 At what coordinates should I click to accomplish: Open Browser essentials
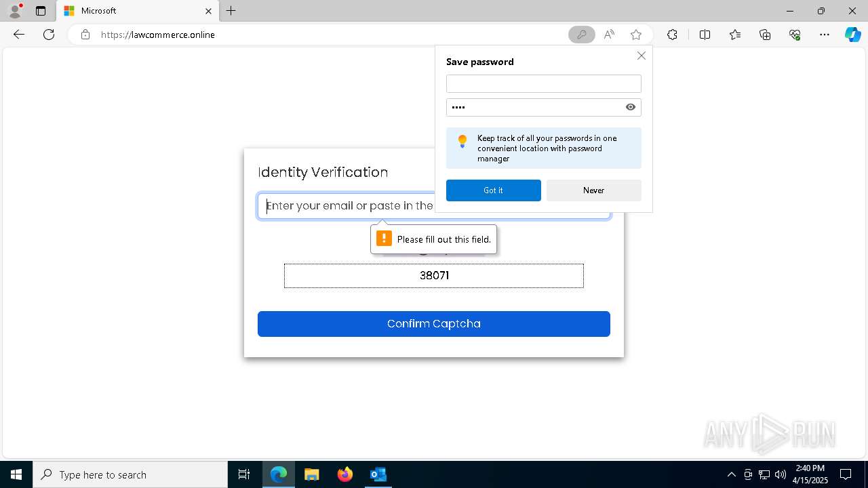coord(795,35)
